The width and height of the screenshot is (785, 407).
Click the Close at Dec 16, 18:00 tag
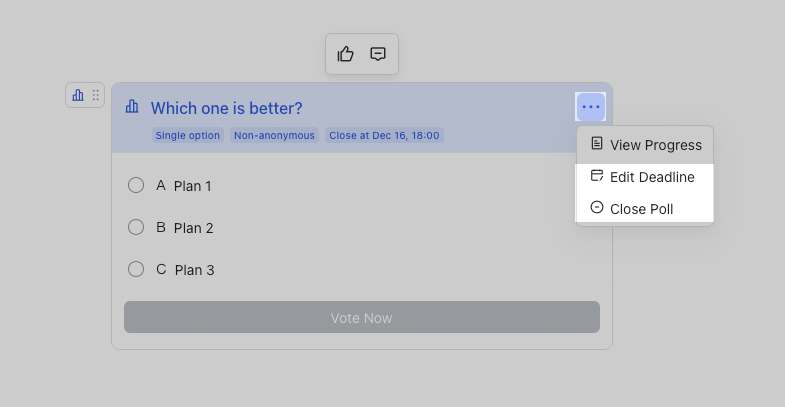click(385, 135)
